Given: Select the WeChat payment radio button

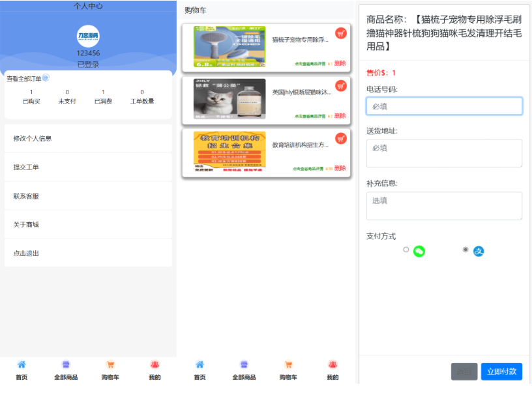Looking at the screenshot, I should 407,250.
